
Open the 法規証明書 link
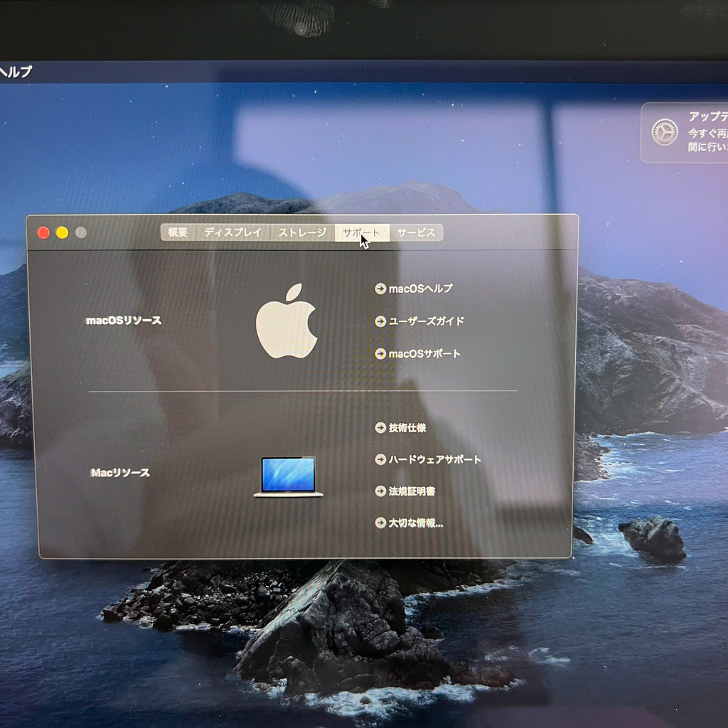(412, 491)
